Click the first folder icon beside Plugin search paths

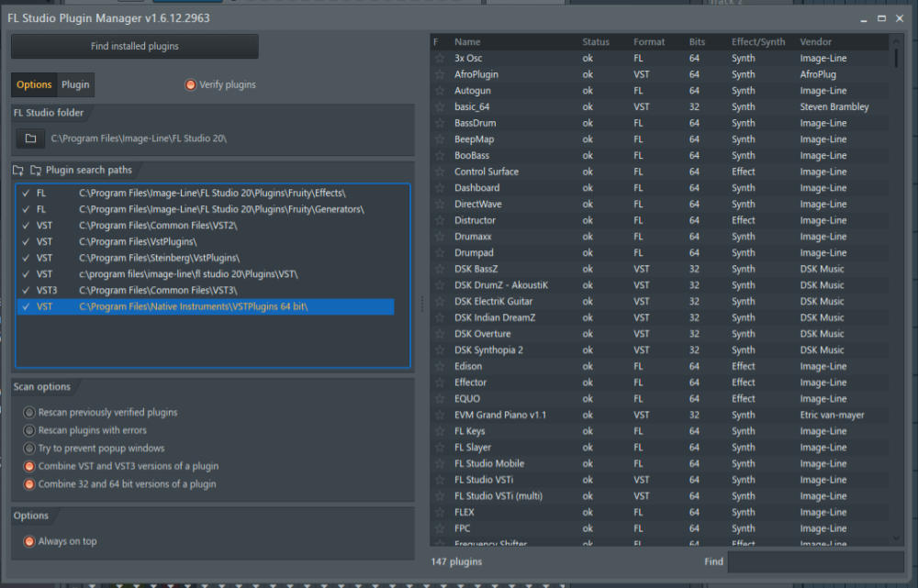pos(18,171)
